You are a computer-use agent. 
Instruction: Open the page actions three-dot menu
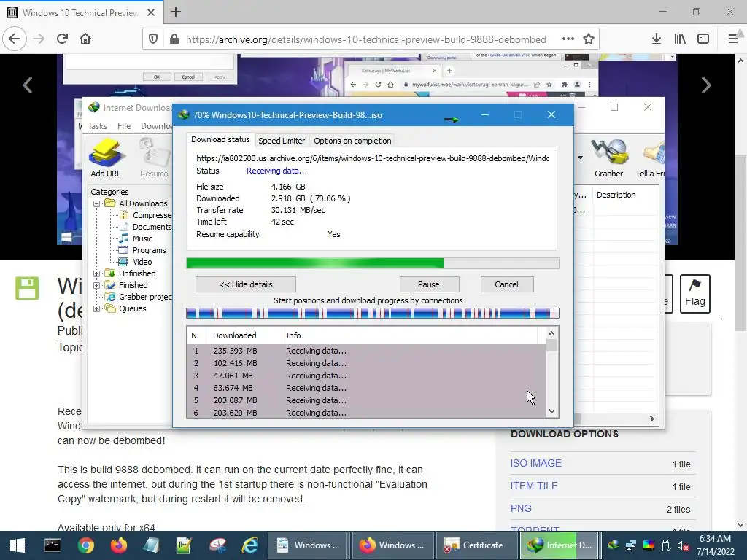point(568,39)
